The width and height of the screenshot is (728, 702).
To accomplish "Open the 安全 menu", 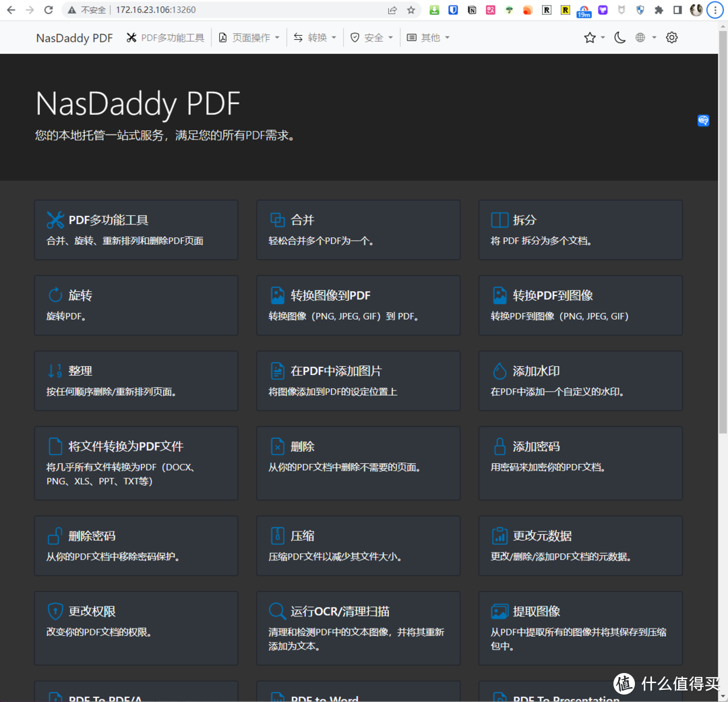I will point(371,37).
